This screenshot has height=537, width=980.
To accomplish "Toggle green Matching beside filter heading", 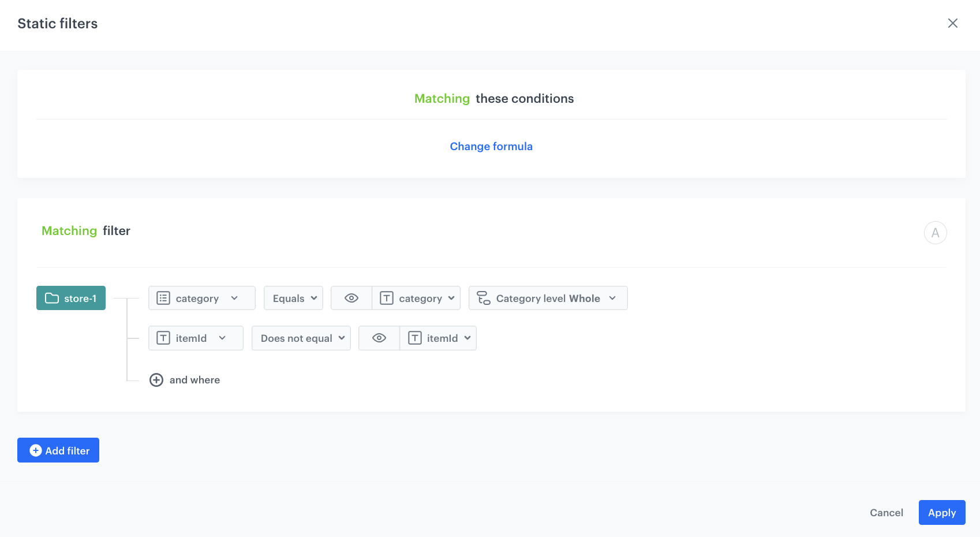I will 69,231.
